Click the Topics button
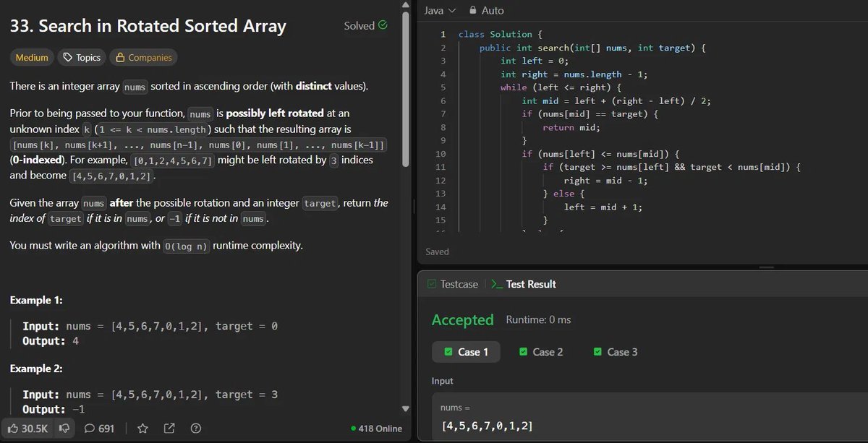Screen dimensions: 868x443 point(82,58)
